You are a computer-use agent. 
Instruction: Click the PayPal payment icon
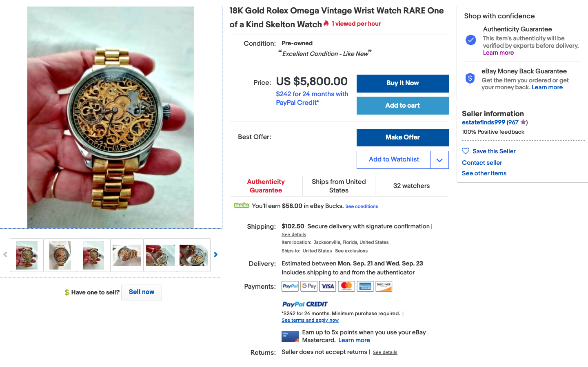click(290, 286)
